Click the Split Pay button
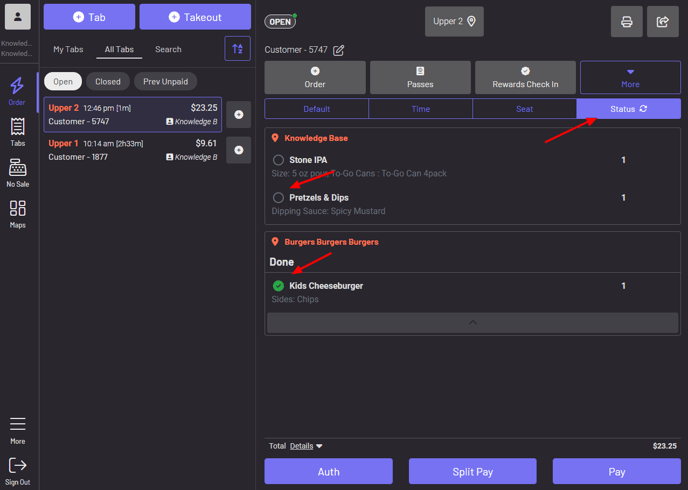The width and height of the screenshot is (688, 490). (x=472, y=472)
